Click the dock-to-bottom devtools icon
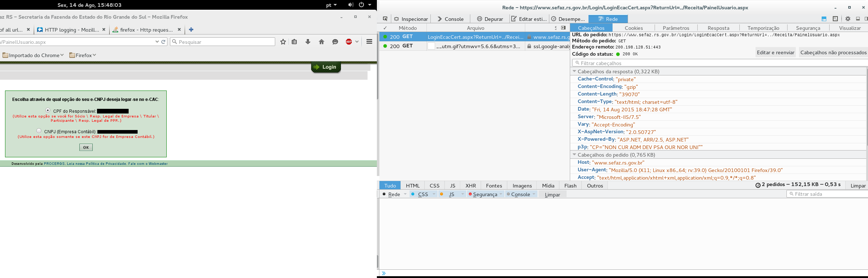The image size is (868, 278). point(858,19)
